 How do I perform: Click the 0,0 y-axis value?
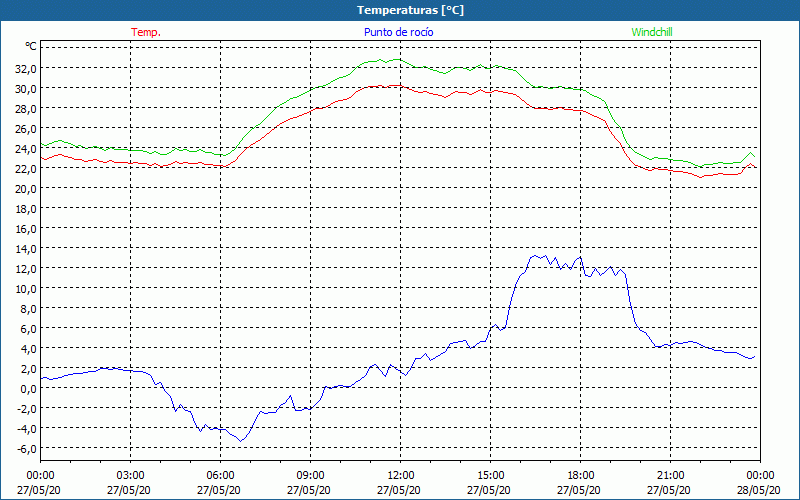(x=29, y=389)
